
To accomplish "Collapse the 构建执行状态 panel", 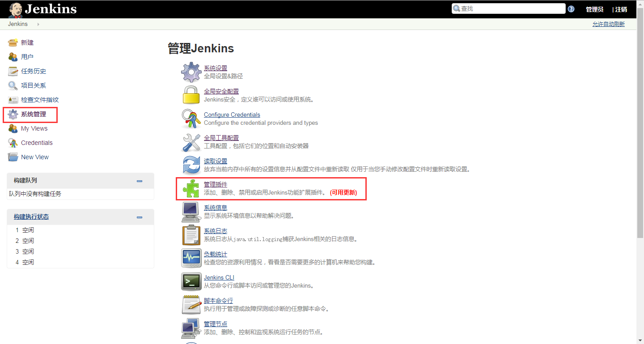I will pyautogui.click(x=140, y=217).
